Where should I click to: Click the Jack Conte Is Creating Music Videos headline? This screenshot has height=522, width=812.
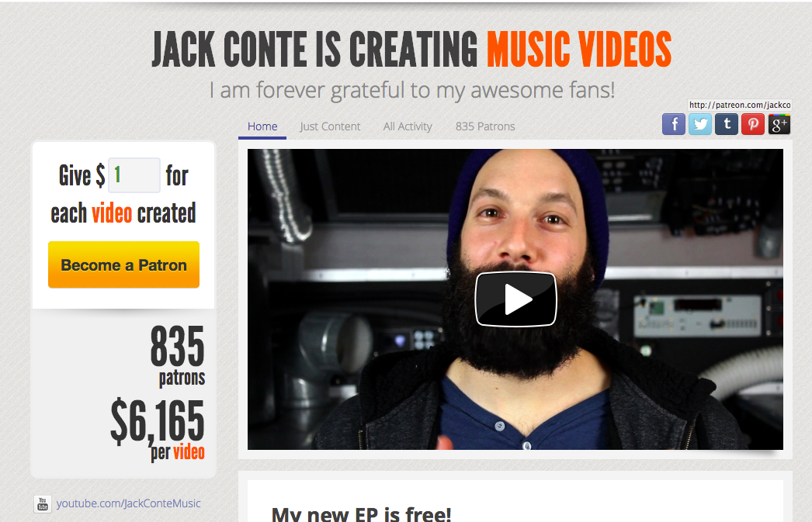click(x=411, y=49)
